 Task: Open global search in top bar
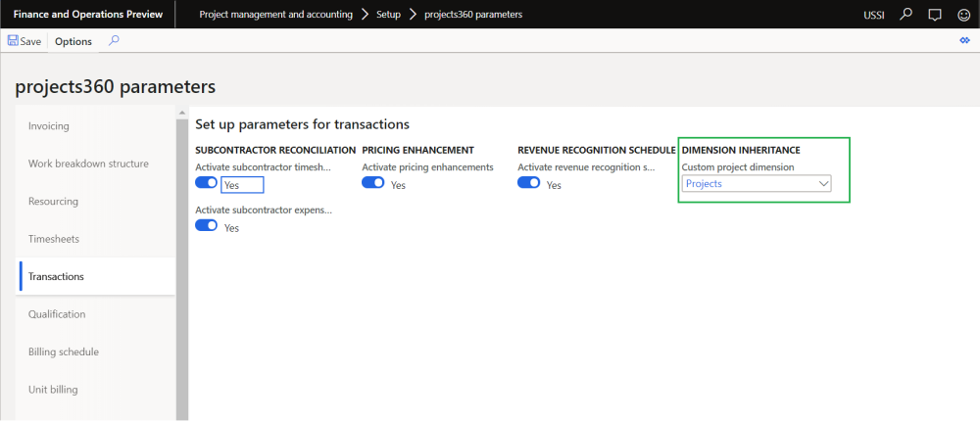[x=906, y=15]
